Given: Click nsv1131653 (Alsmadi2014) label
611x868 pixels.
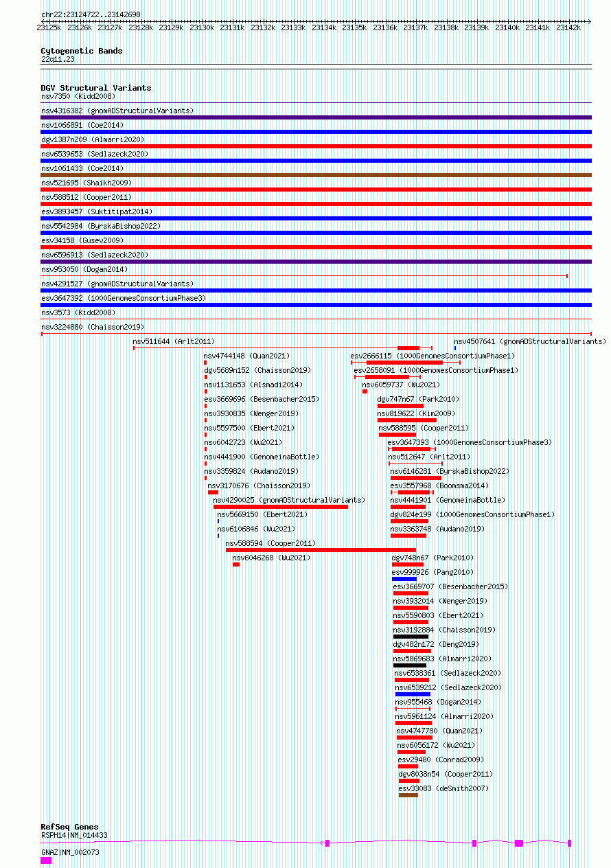Looking at the screenshot, I should point(253,385).
